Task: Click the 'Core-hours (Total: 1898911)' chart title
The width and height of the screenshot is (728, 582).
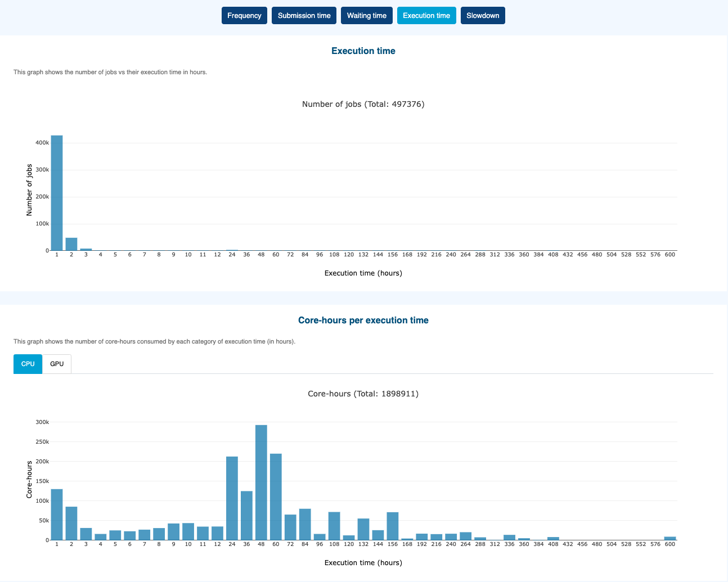Action: 363,394
